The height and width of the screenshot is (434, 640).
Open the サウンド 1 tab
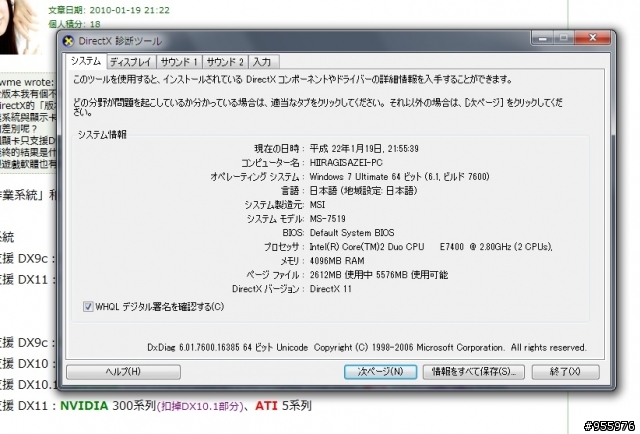click(x=179, y=62)
